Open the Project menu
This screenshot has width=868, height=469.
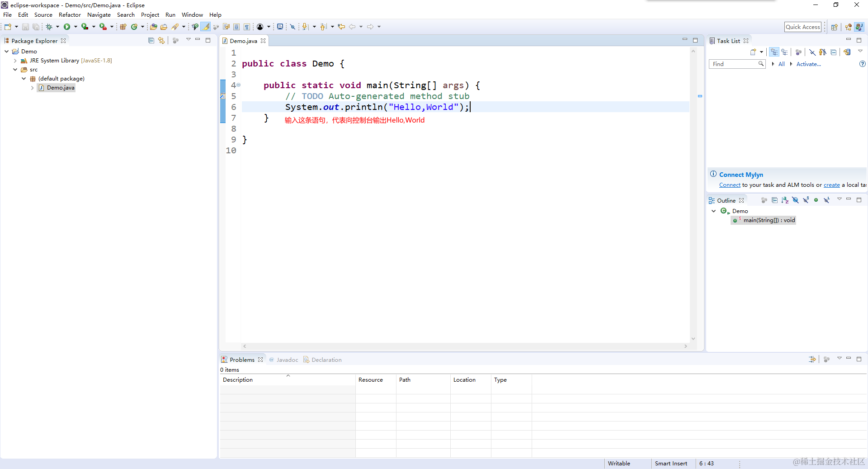[x=150, y=15]
